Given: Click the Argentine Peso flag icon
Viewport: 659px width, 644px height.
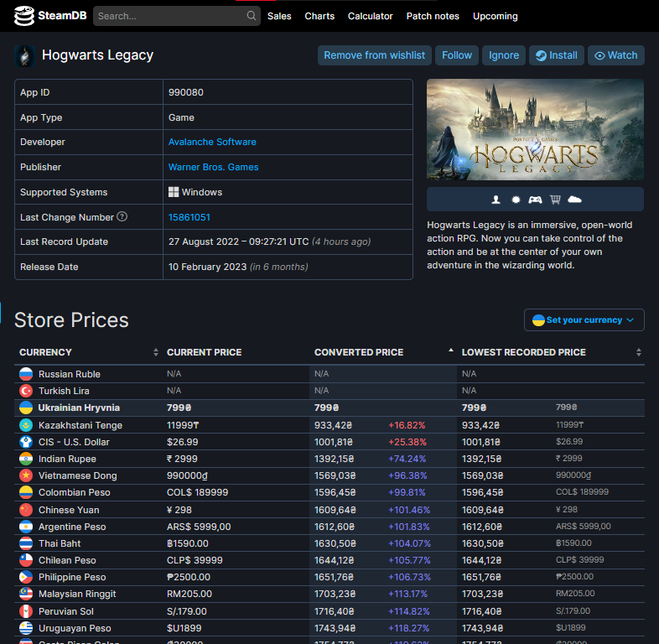Looking at the screenshot, I should (x=26, y=527).
